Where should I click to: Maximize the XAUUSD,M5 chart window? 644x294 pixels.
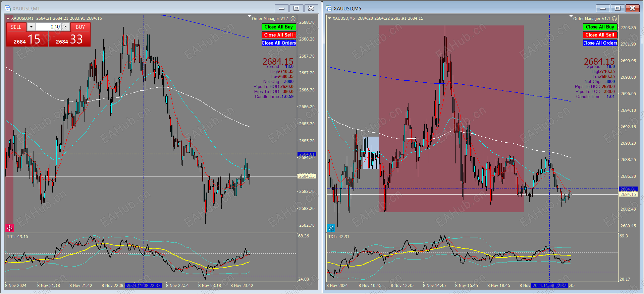point(618,8)
